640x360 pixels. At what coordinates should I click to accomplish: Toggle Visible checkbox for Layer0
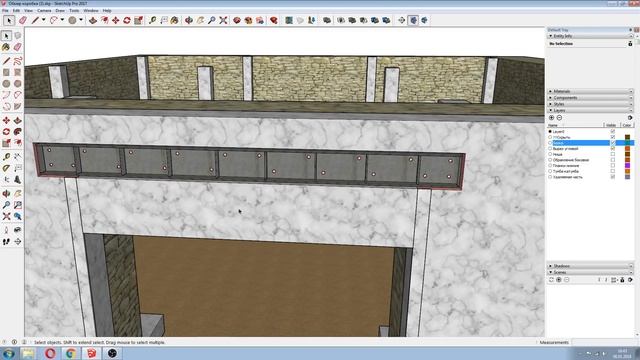(613, 131)
